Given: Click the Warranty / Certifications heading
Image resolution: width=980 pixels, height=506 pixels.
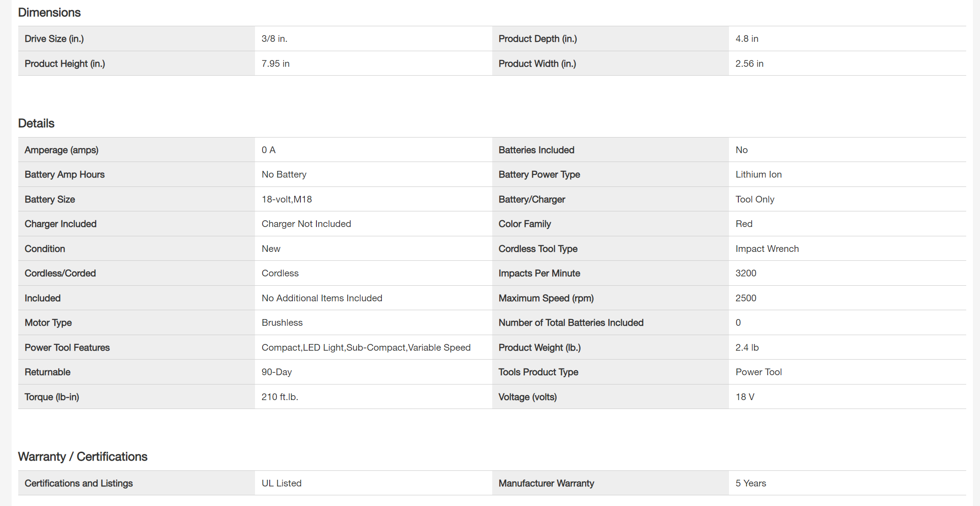Looking at the screenshot, I should click(82, 457).
